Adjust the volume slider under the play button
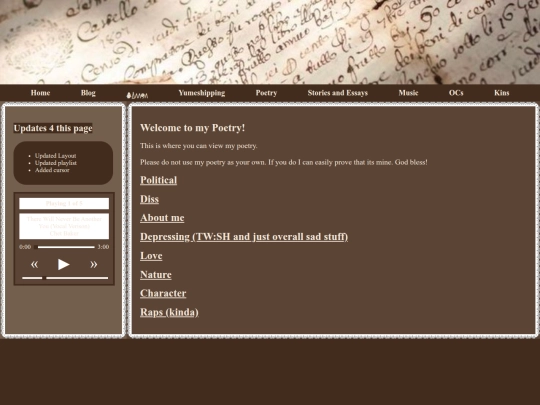The height and width of the screenshot is (405, 540). tap(65, 278)
